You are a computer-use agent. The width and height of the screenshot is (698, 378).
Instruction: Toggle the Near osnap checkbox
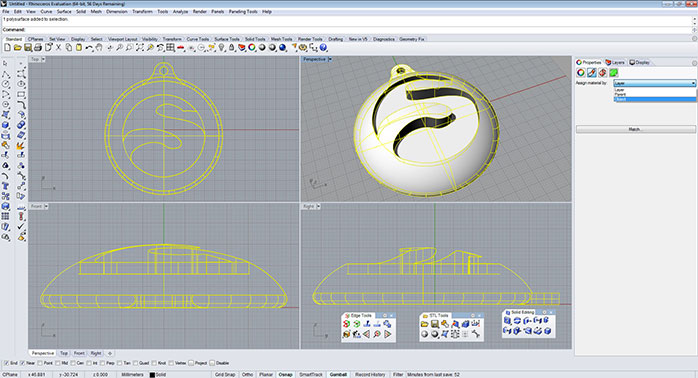(23, 363)
